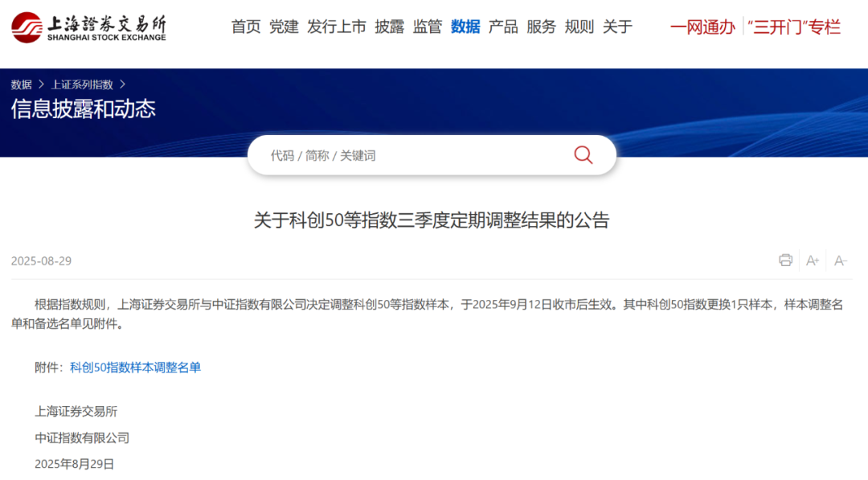Open the 党建 navigation menu item

[x=284, y=27]
